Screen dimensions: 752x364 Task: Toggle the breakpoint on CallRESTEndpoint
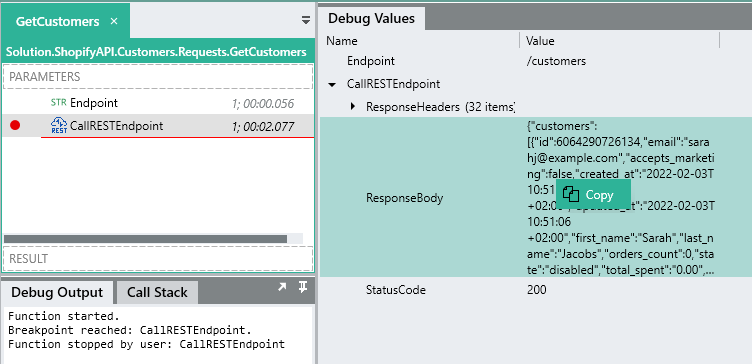click(15, 126)
